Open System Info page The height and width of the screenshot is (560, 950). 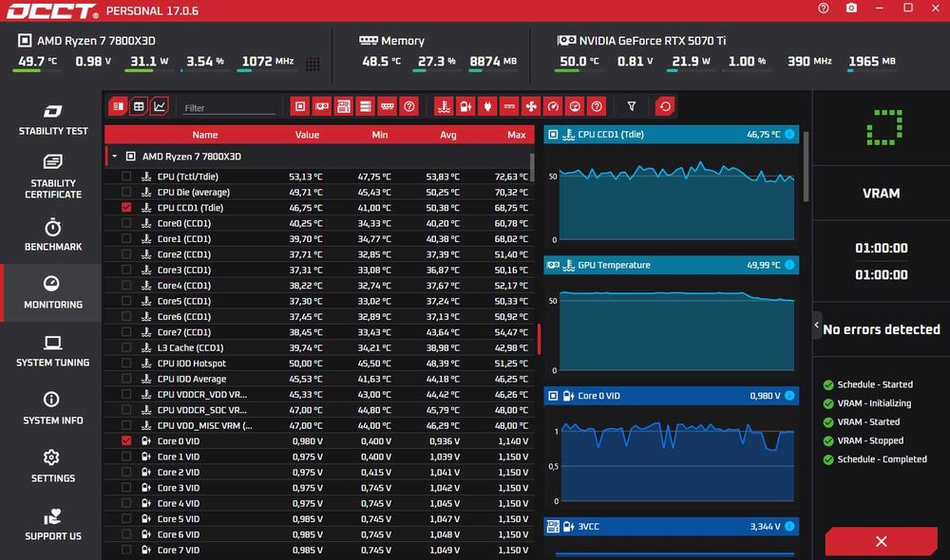click(52, 409)
